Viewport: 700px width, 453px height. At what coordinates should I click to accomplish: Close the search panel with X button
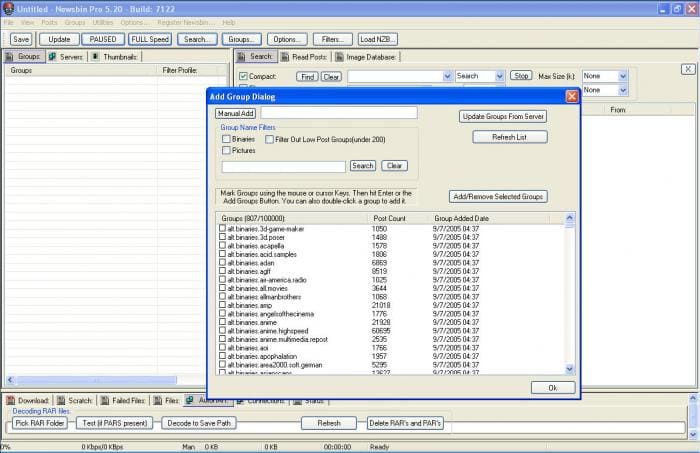click(688, 69)
